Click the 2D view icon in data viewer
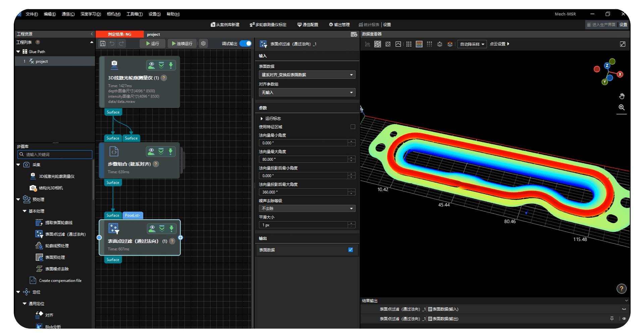This screenshot has width=644, height=336. (367, 44)
